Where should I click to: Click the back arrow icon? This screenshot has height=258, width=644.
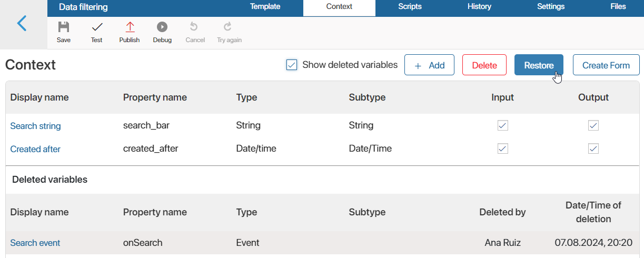(x=22, y=24)
